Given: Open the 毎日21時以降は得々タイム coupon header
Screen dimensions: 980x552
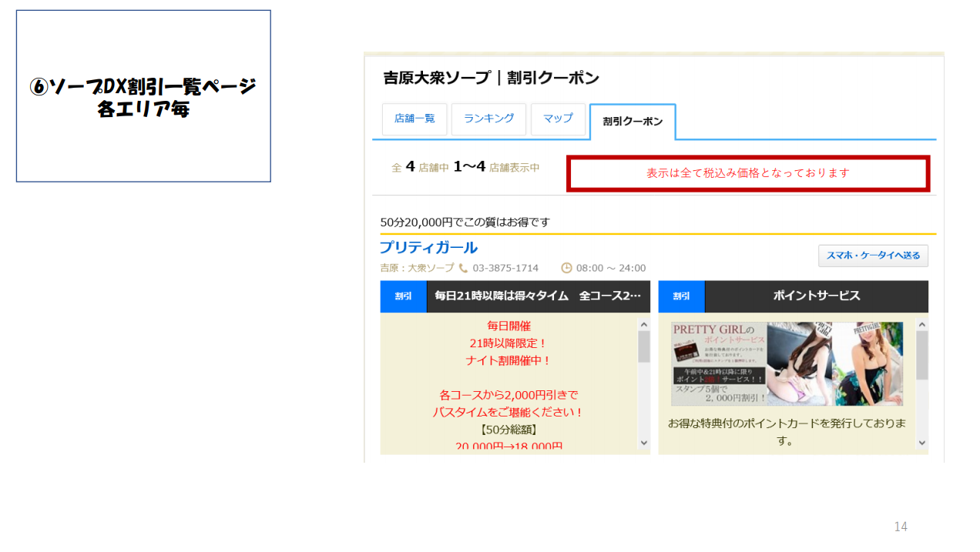Looking at the screenshot, I should click(538, 296).
